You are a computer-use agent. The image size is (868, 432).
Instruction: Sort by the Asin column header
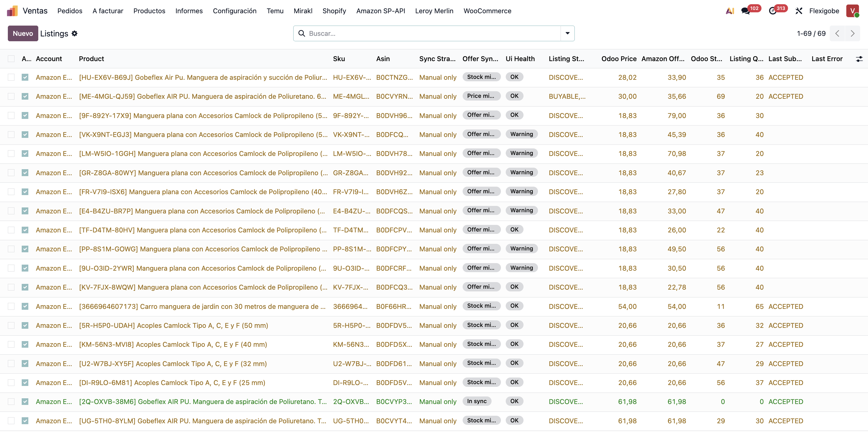(x=383, y=59)
